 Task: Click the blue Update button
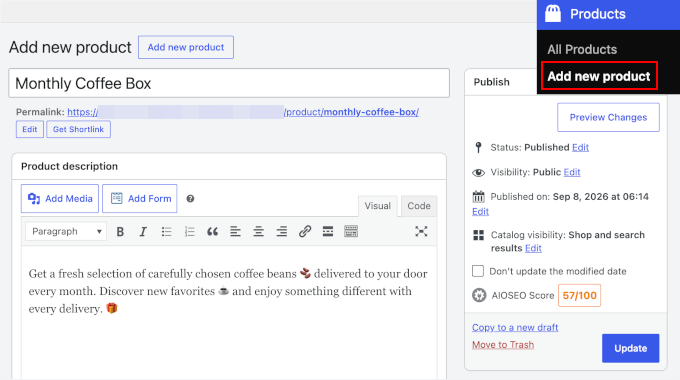[x=631, y=348]
